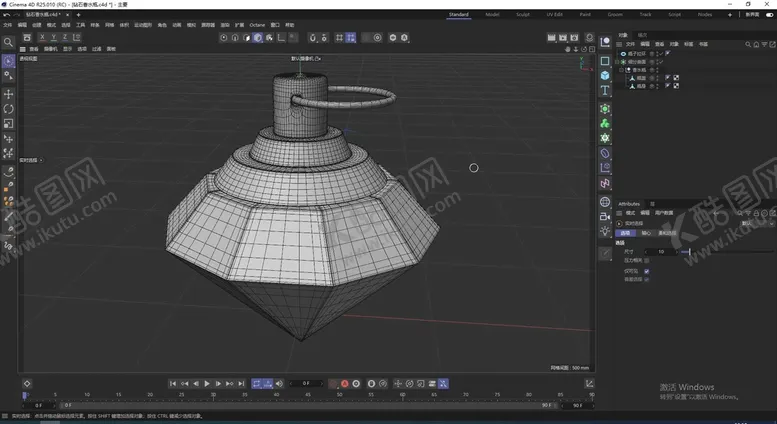
Task: Open the viewport hamburger menu
Action: point(23,49)
